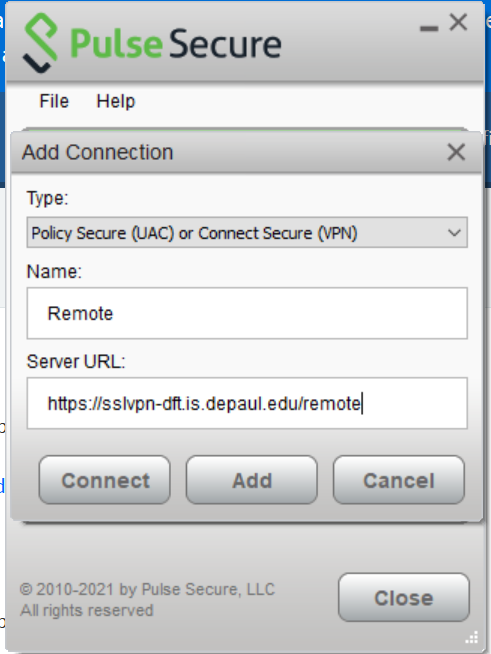This screenshot has height=654, width=491.
Task: Click the Type label above the dropdown
Action: click(x=47, y=199)
